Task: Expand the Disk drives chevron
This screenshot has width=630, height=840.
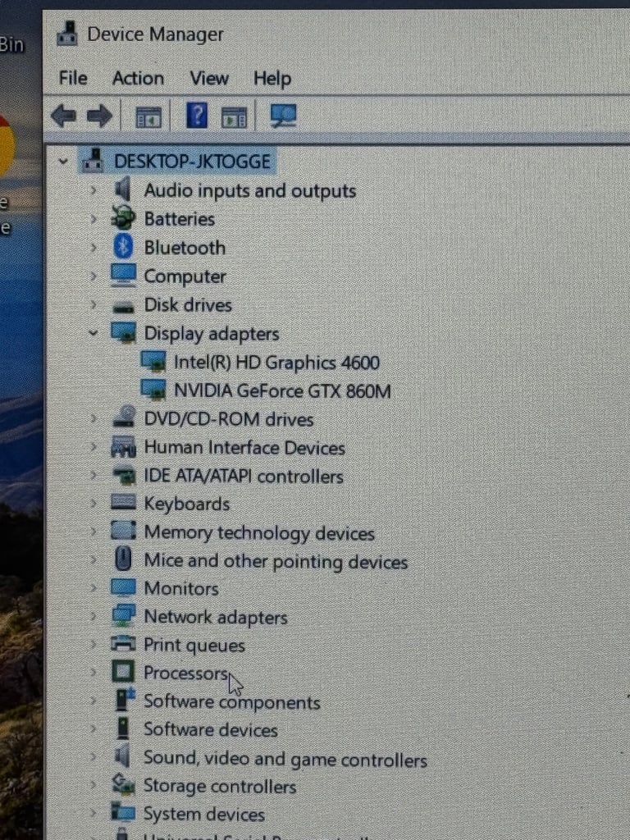Action: pyautogui.click(x=94, y=304)
